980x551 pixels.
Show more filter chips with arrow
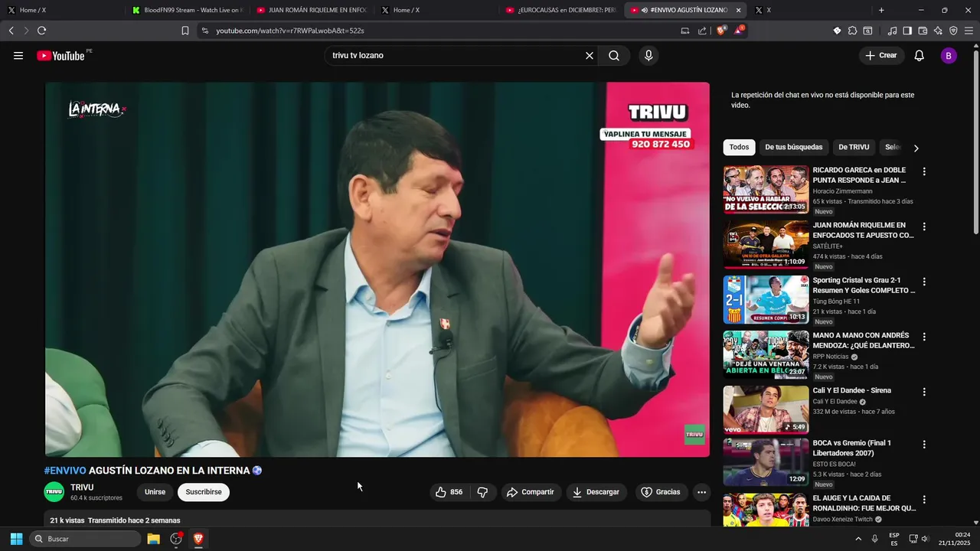tap(916, 148)
